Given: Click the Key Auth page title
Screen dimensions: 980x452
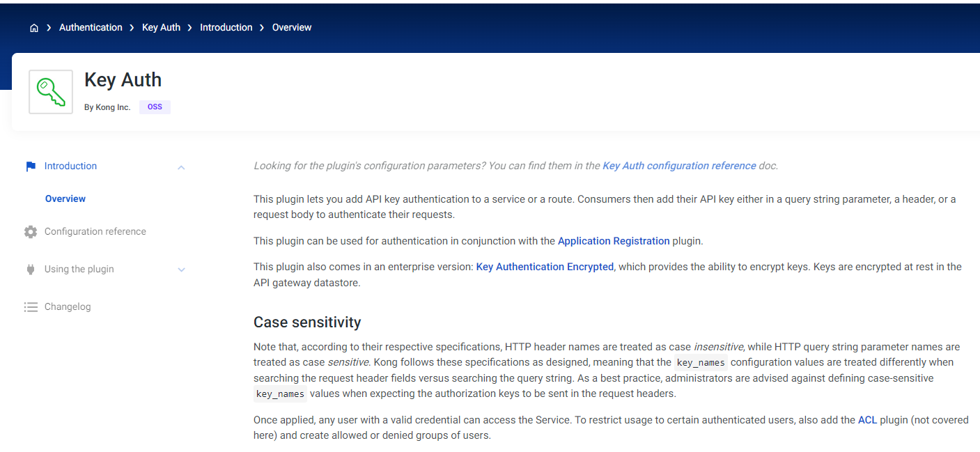Looking at the screenshot, I should pyautogui.click(x=123, y=80).
